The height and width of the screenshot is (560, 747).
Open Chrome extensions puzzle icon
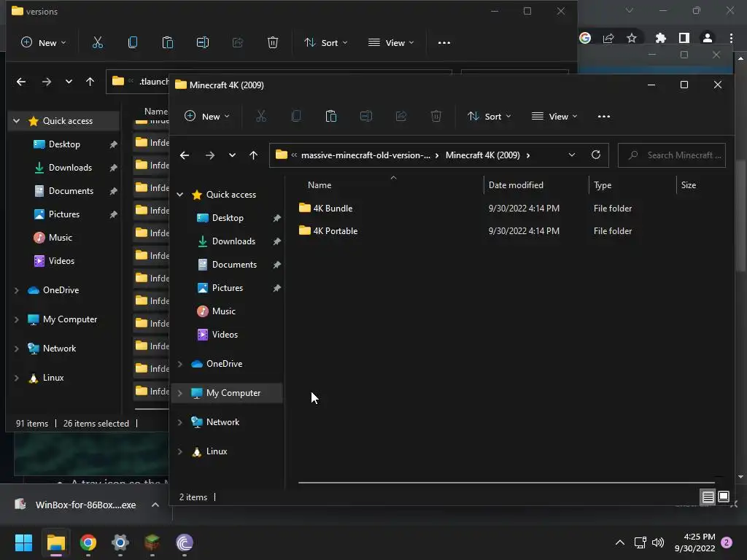click(x=660, y=38)
